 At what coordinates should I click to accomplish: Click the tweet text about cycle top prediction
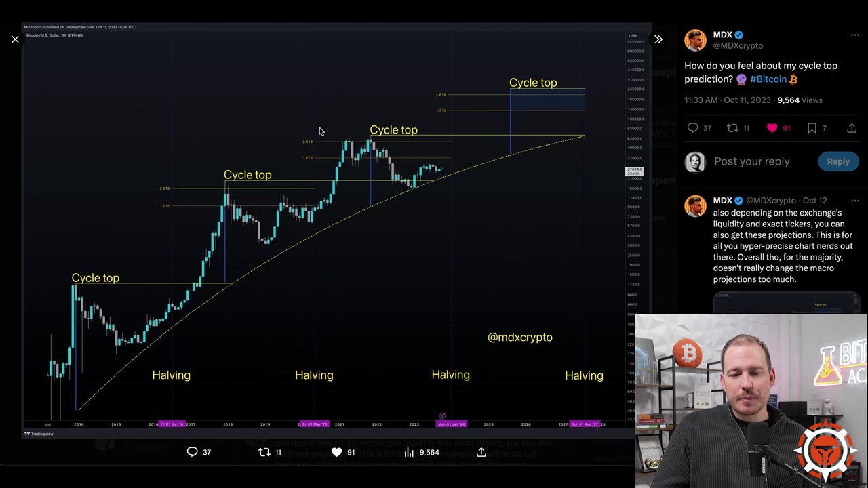pos(761,73)
